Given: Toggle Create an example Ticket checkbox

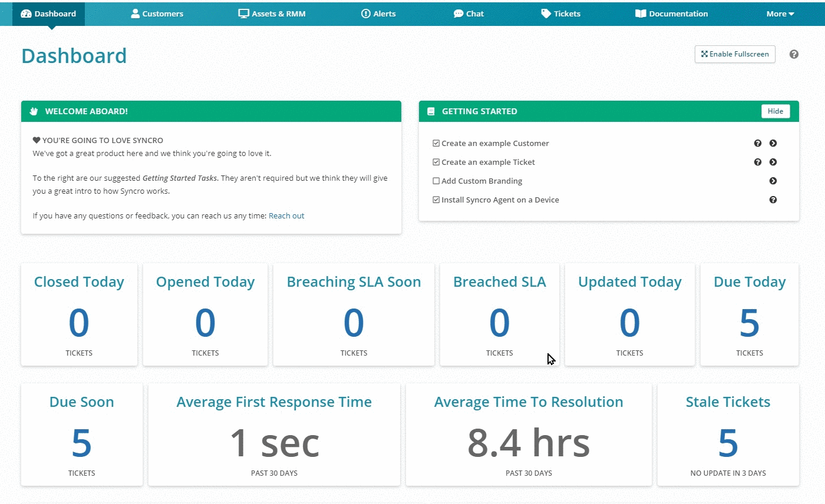Looking at the screenshot, I should click(x=436, y=162).
